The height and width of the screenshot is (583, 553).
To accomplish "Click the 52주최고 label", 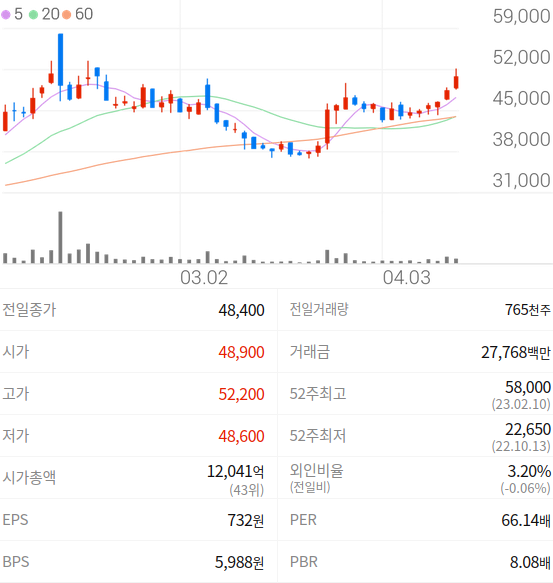I will click(x=318, y=394).
